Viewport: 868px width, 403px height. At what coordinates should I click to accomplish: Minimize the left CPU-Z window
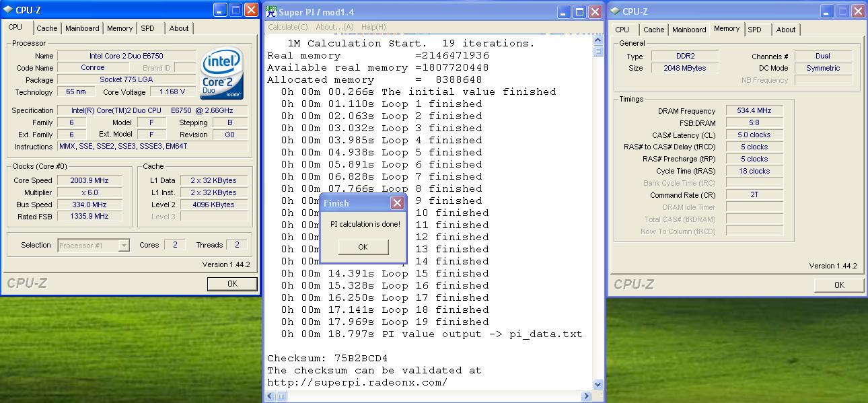(220, 10)
